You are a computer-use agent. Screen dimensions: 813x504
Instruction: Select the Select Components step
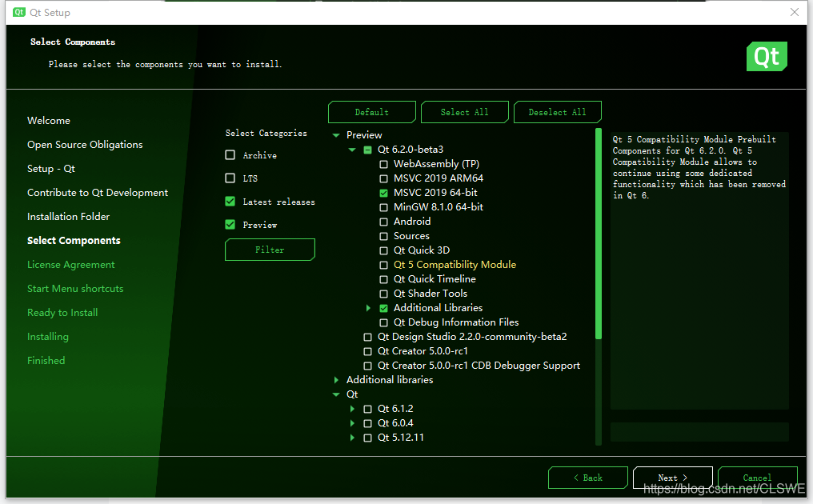(74, 241)
